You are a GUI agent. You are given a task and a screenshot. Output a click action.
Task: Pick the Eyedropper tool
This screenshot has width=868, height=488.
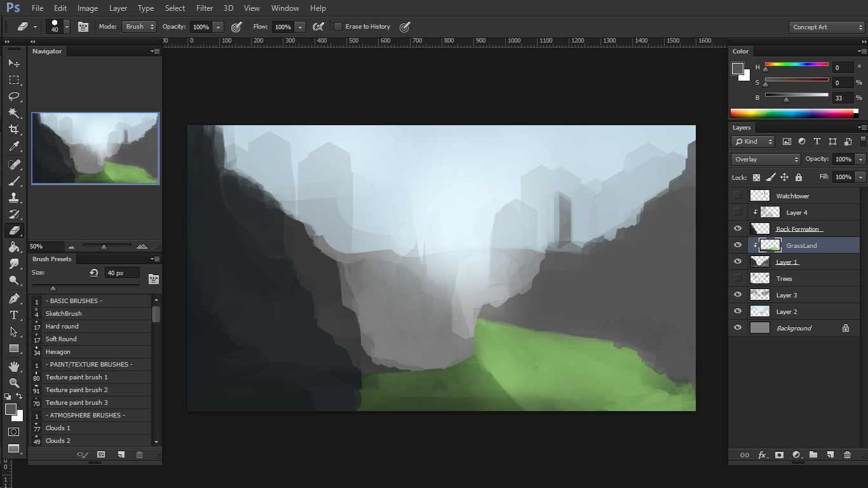click(x=13, y=147)
